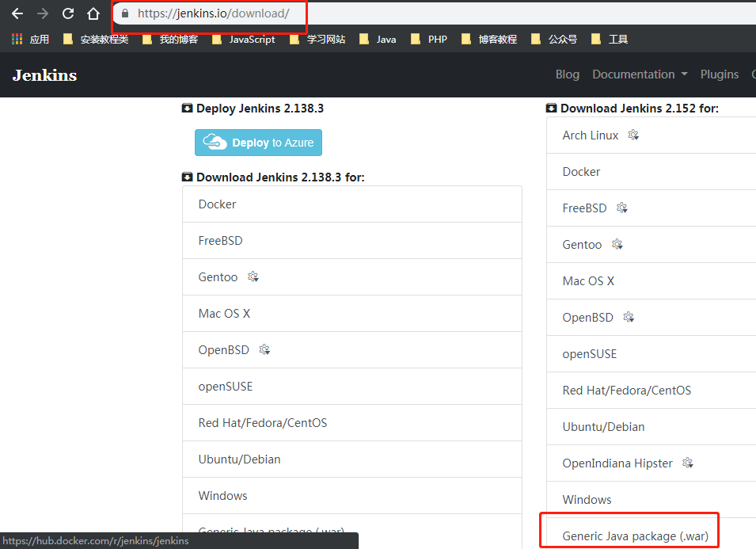Select Docker under Jenkins 2.152
756x549 pixels.
click(x=652, y=172)
